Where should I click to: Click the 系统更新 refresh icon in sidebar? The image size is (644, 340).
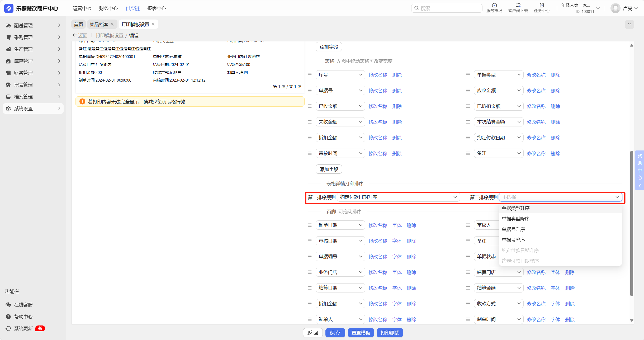tap(8, 328)
